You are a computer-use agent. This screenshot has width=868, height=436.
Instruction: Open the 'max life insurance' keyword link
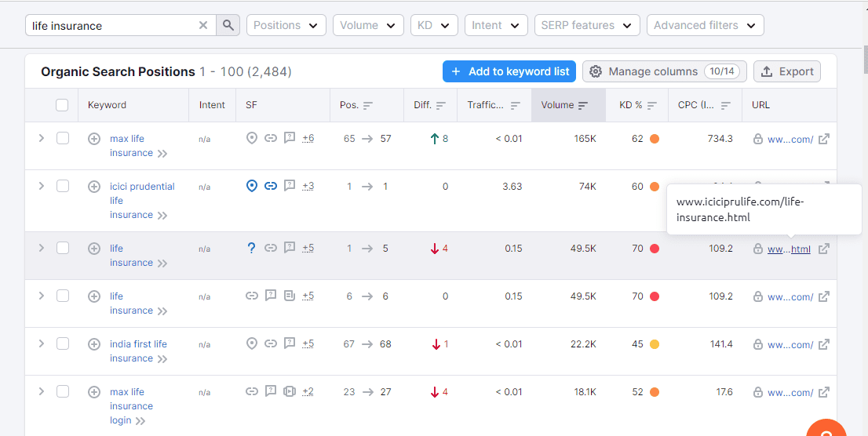coord(130,146)
